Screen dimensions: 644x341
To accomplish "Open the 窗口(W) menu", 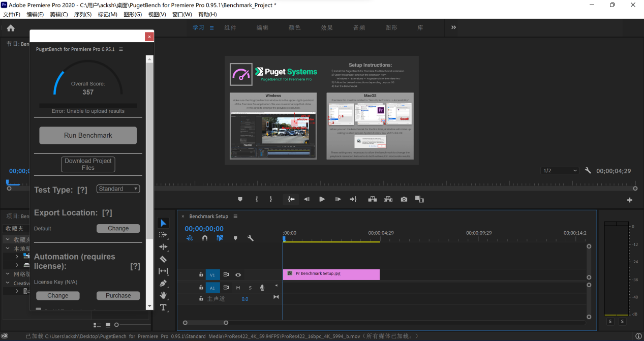I will click(182, 14).
